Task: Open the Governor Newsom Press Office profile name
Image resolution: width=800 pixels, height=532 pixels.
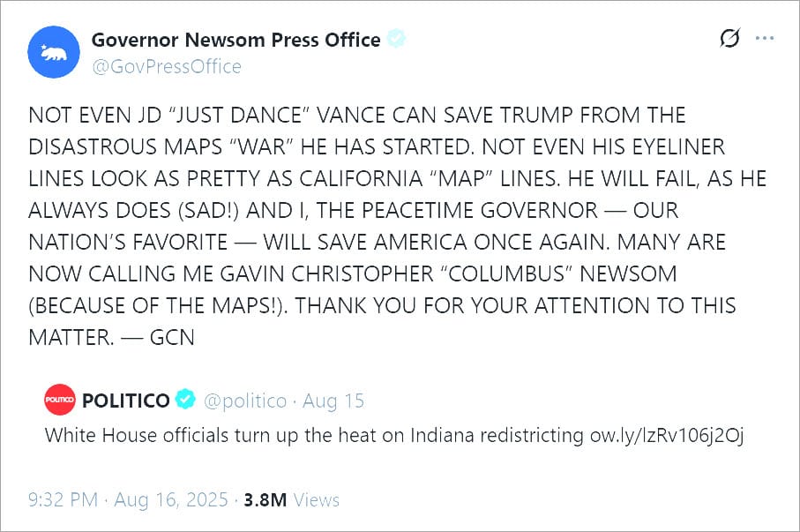Action: coord(236,40)
